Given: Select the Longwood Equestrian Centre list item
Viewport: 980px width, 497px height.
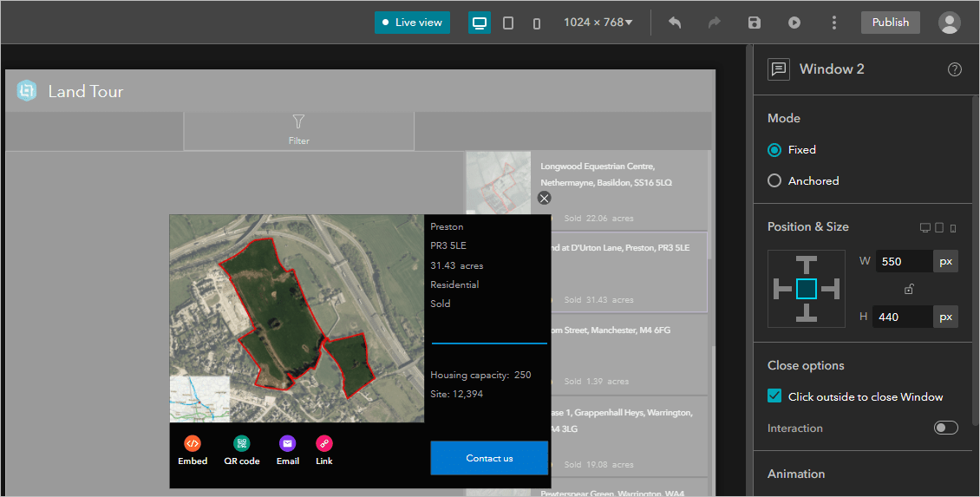Looking at the screenshot, I should pyautogui.click(x=586, y=191).
